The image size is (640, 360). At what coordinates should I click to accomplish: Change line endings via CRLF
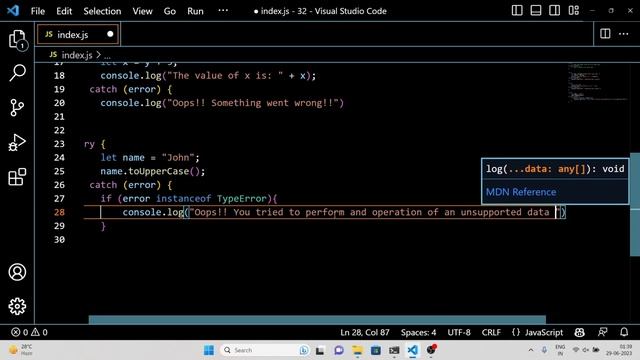click(491, 332)
